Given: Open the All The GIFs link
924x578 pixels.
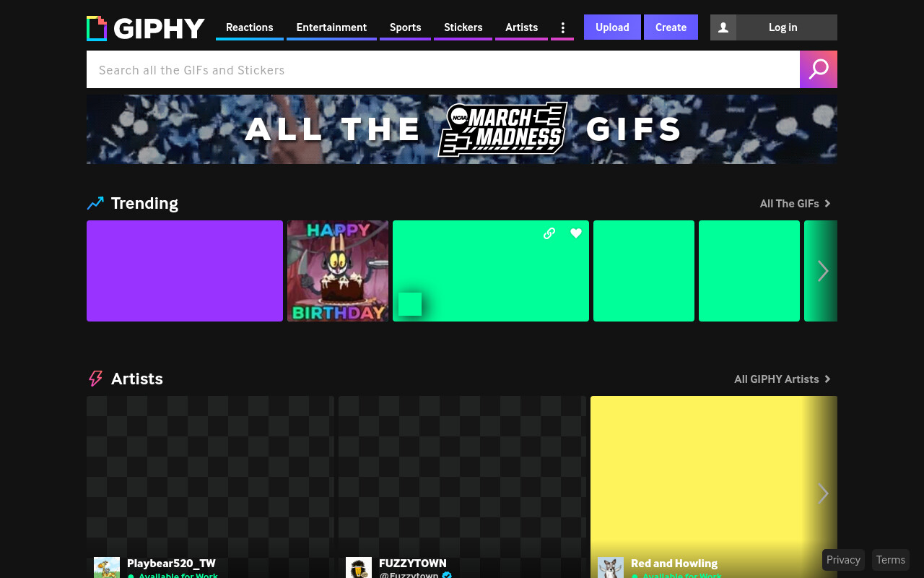Looking at the screenshot, I should (796, 204).
